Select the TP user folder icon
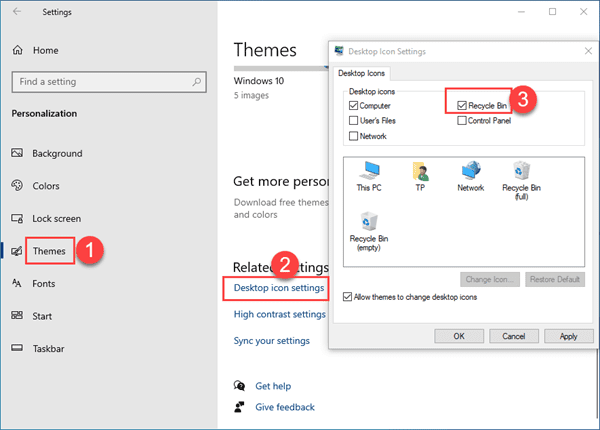600x430 pixels. click(x=421, y=173)
